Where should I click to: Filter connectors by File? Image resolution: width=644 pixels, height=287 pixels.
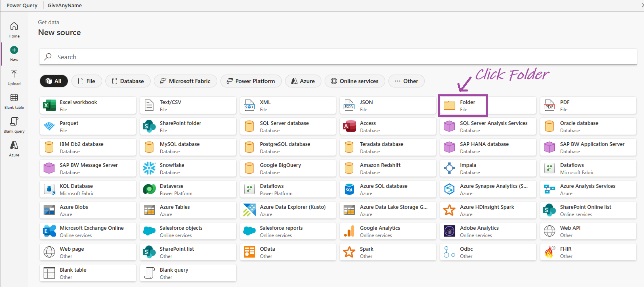87,81
